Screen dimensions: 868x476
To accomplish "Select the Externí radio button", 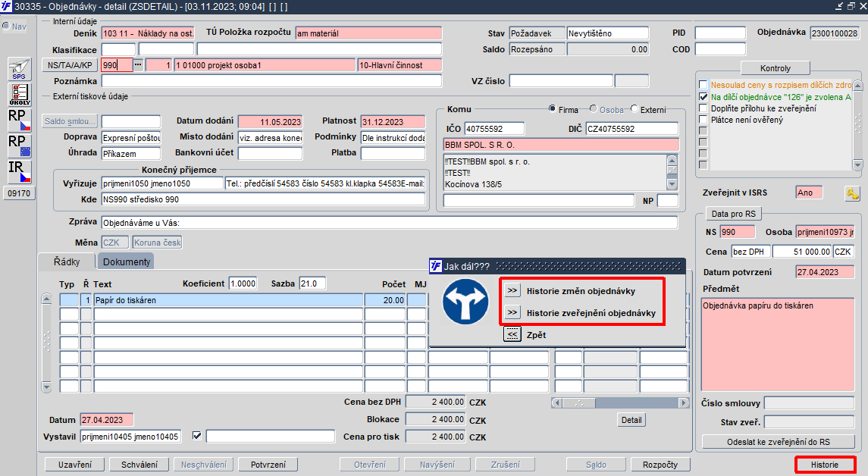I will click(635, 108).
